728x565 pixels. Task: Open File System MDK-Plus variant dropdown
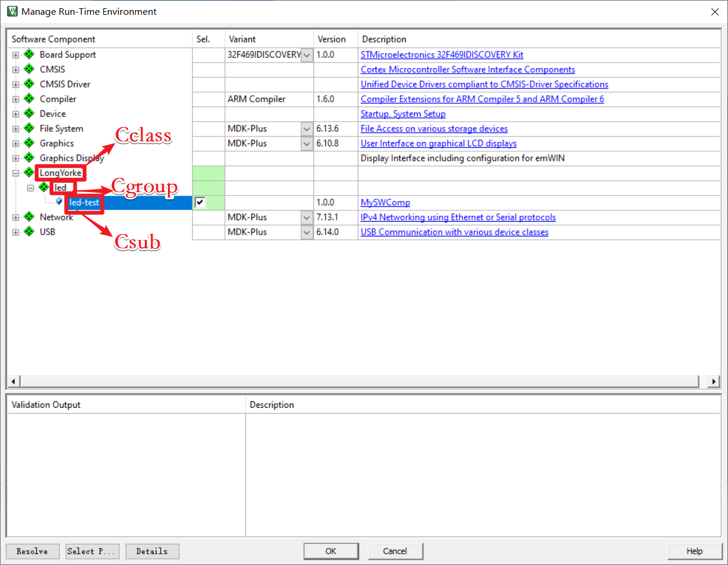pos(307,129)
